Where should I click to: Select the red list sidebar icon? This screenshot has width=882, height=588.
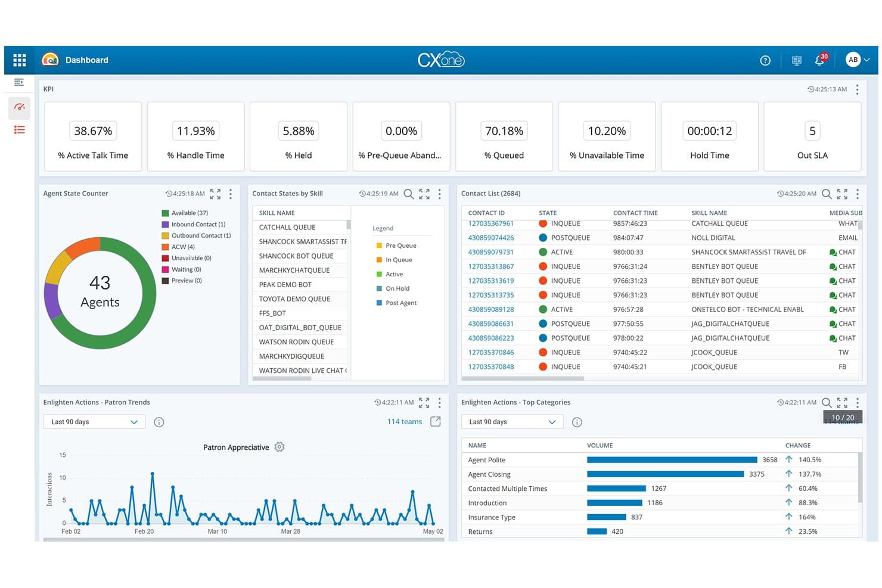coord(20,129)
